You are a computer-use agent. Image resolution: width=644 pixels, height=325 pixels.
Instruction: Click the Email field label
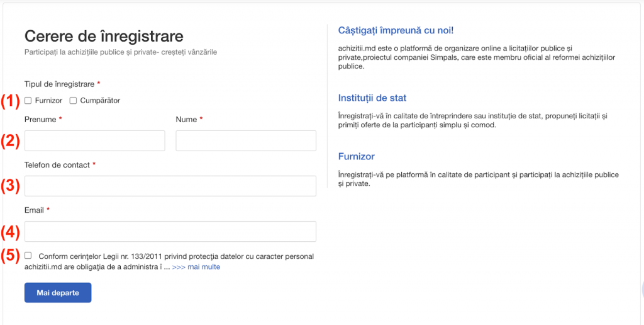click(34, 210)
